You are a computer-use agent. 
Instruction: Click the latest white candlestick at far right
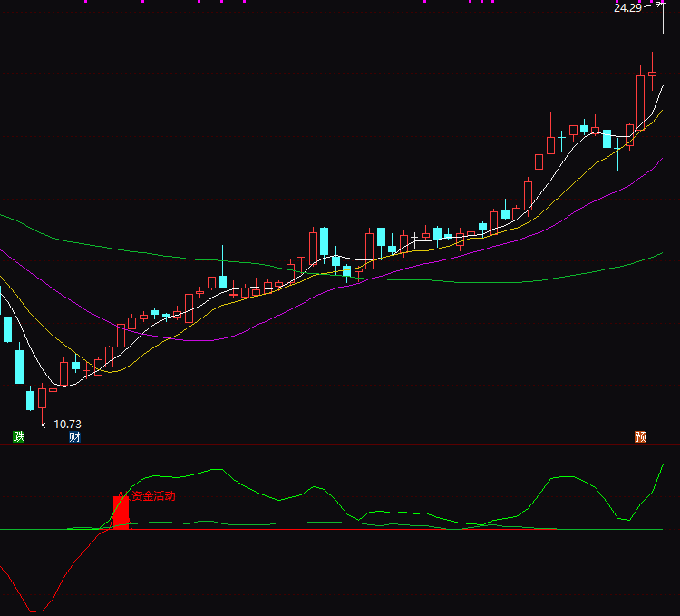663,17
